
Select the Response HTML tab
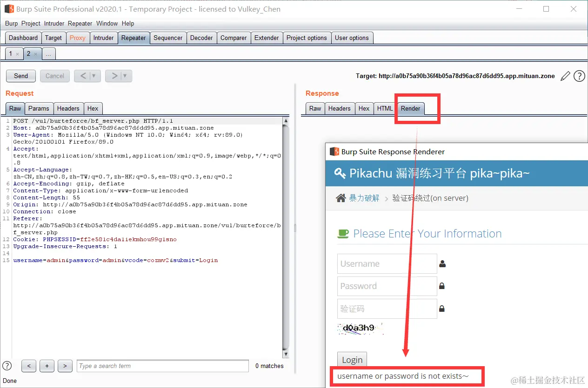click(385, 108)
